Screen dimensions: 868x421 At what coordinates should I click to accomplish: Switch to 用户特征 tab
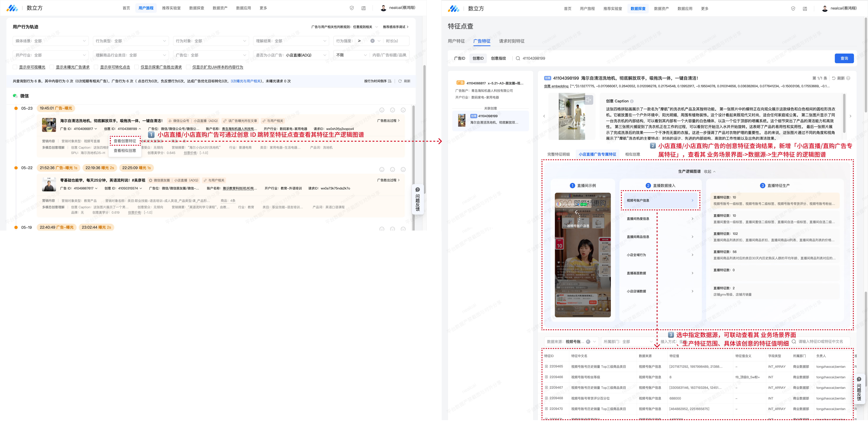[x=456, y=41]
